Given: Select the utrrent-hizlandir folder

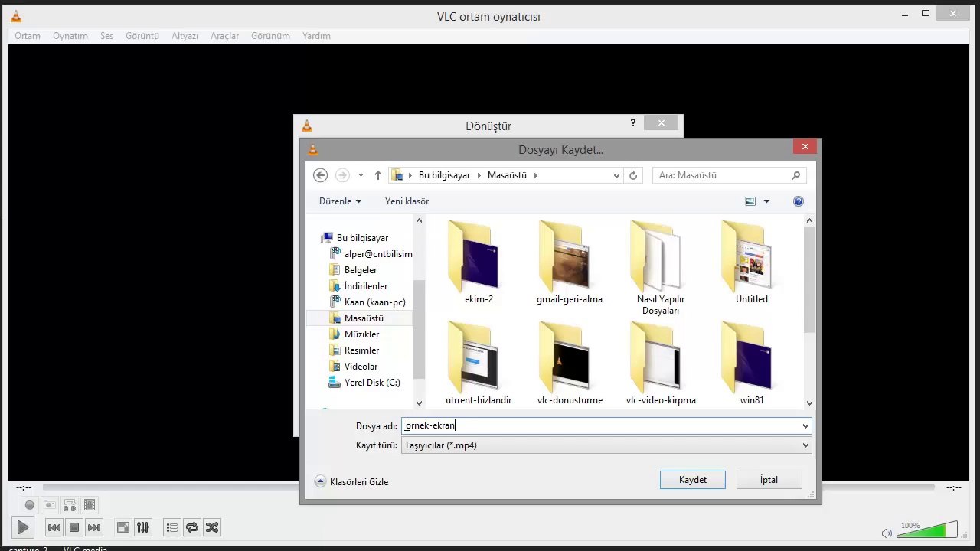Looking at the screenshot, I should click(x=479, y=364).
